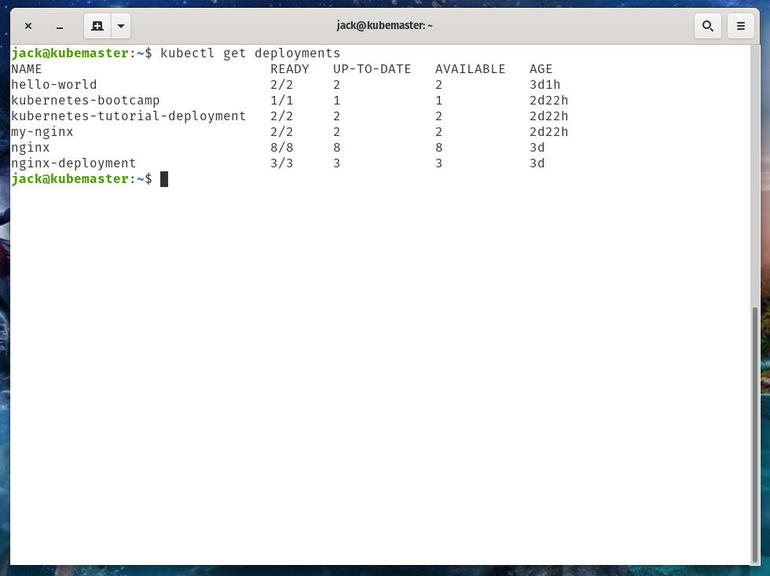Click the nginx-deployment entry
This screenshot has width=770, height=576.
point(73,163)
